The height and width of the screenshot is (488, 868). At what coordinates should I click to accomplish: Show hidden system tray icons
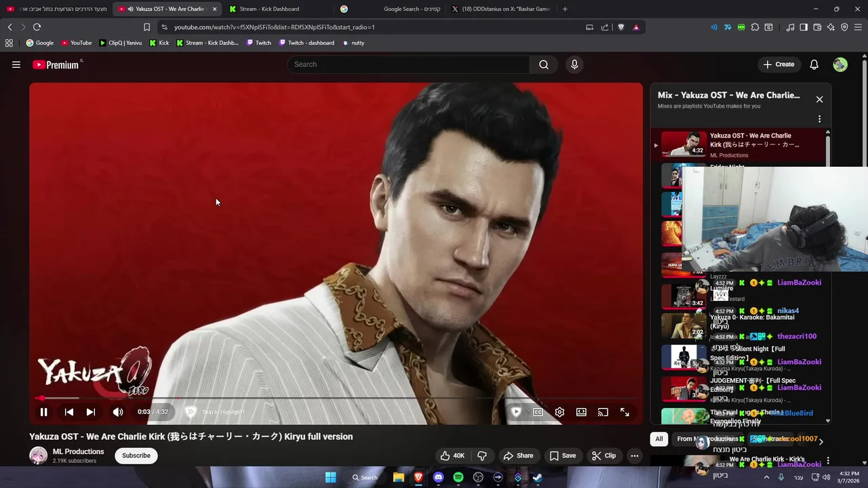point(767,477)
